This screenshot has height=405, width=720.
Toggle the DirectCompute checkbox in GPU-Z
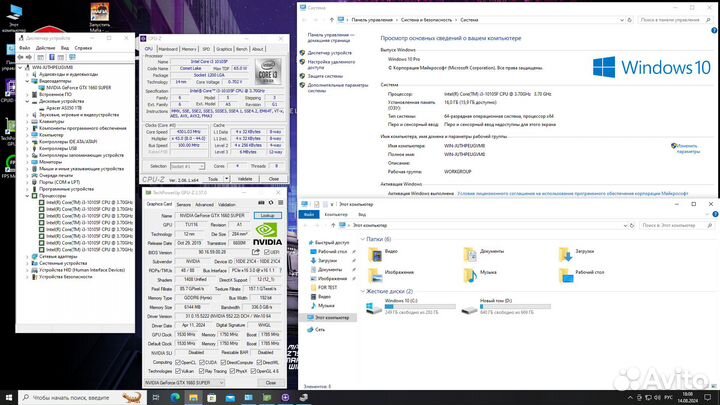(224, 362)
